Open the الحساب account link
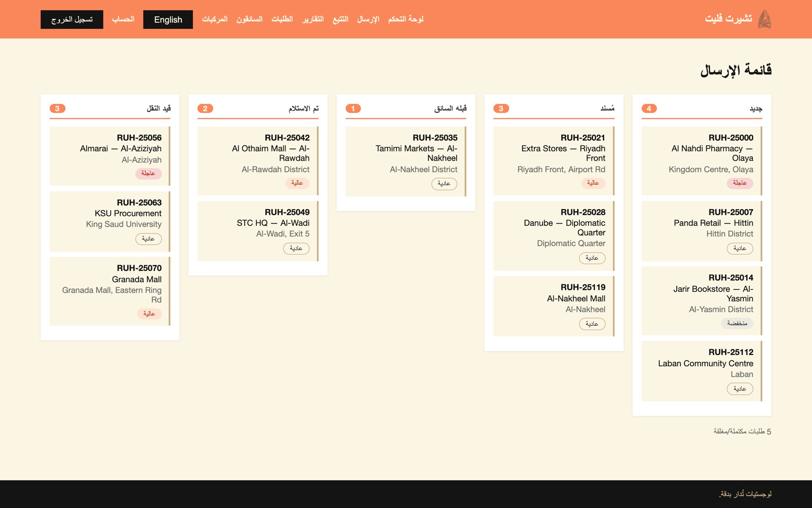This screenshot has height=508, width=812. [123, 19]
